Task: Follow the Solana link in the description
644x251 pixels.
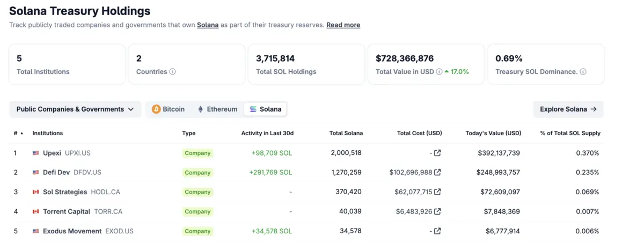Action: tap(208, 25)
